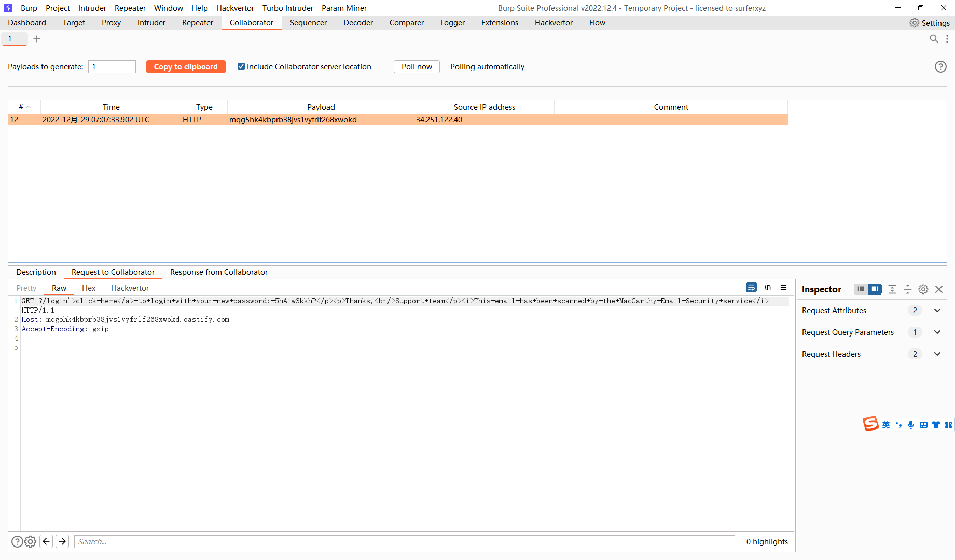Screen dimensions: 955x560
Task: Toggle soft word wrap in the Raw editor
Action: [x=751, y=287]
